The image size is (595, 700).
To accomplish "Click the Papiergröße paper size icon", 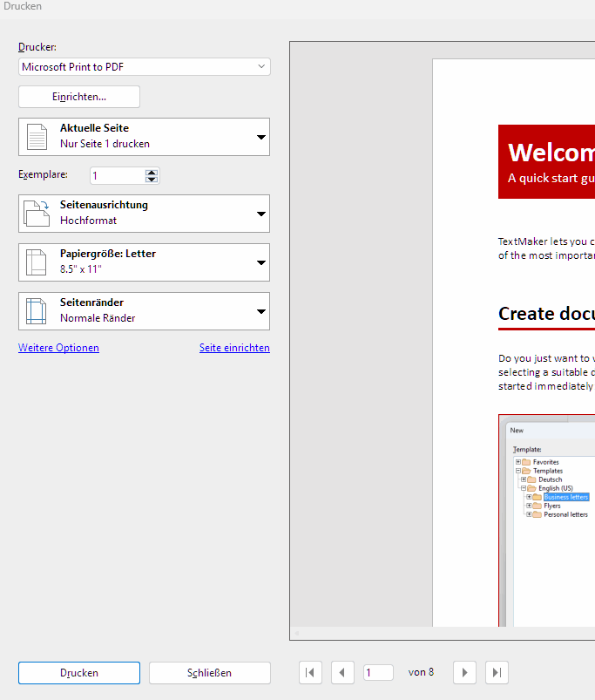I will click(x=36, y=262).
